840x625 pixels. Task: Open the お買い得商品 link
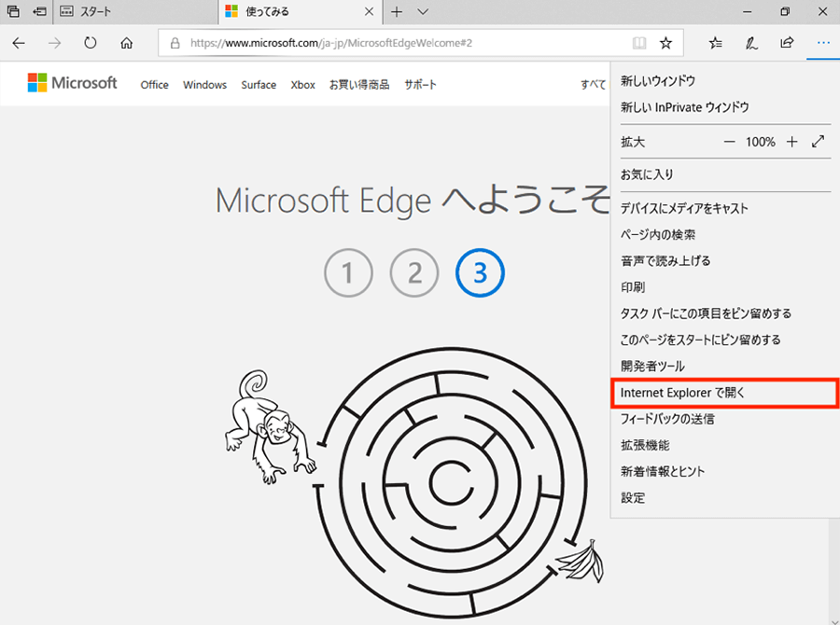tap(359, 85)
